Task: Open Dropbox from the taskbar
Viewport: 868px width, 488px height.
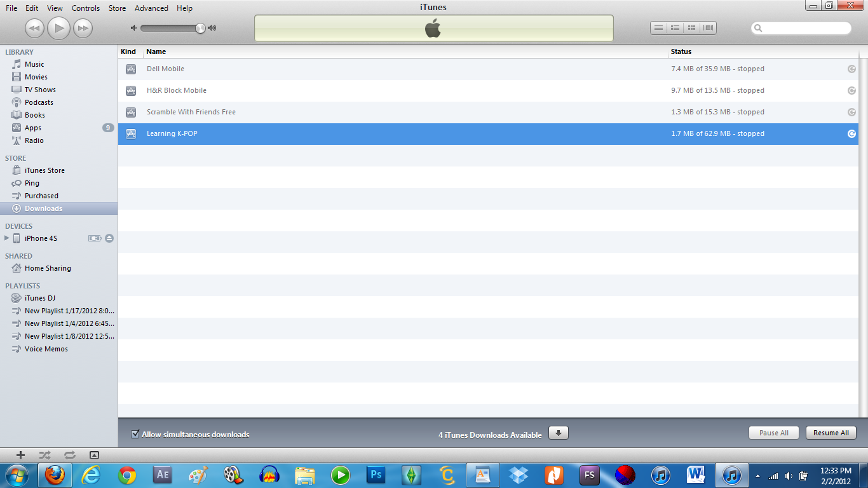Action: pos(519,475)
